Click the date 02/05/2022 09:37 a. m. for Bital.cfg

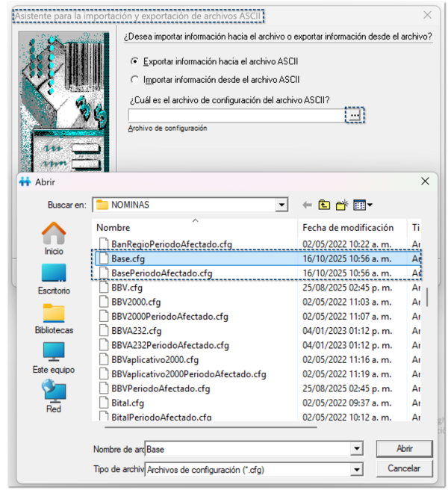pyautogui.click(x=346, y=403)
